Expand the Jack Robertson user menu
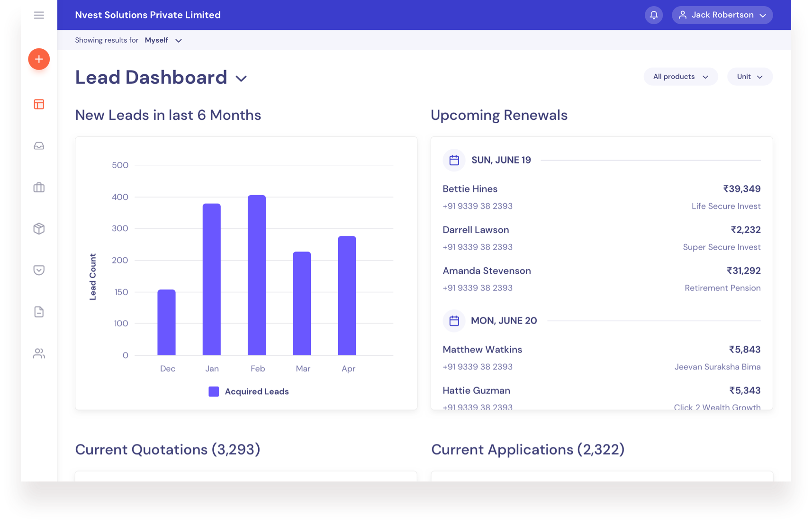 722,15
